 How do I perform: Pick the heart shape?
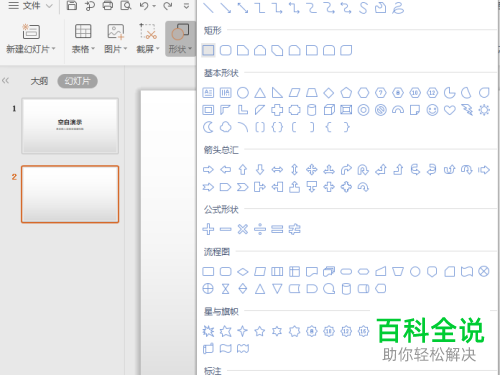tap(450, 110)
